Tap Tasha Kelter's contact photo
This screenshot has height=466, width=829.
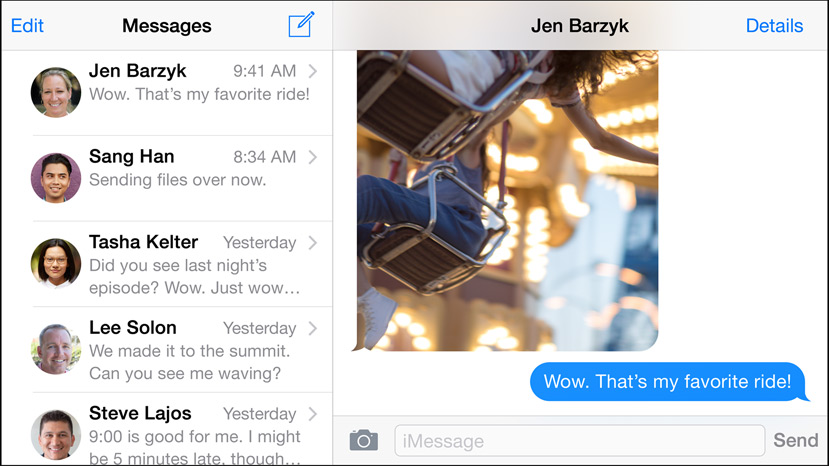[56, 264]
